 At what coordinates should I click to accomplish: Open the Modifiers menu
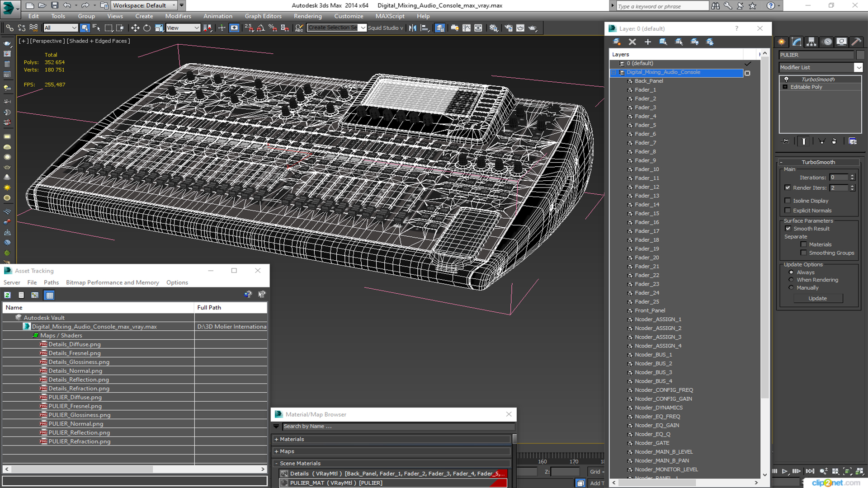pyautogui.click(x=178, y=16)
